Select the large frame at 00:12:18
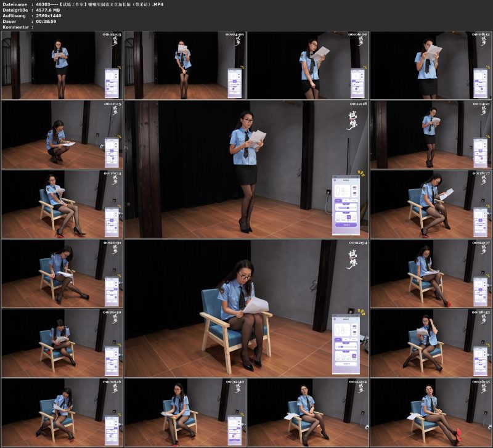The image size is (493, 448). click(246, 169)
